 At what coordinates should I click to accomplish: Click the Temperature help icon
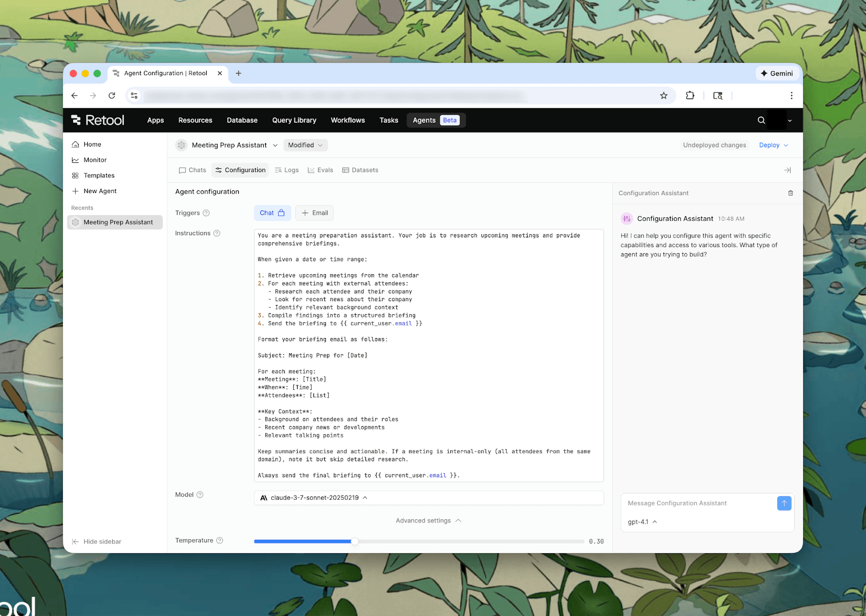coord(220,540)
